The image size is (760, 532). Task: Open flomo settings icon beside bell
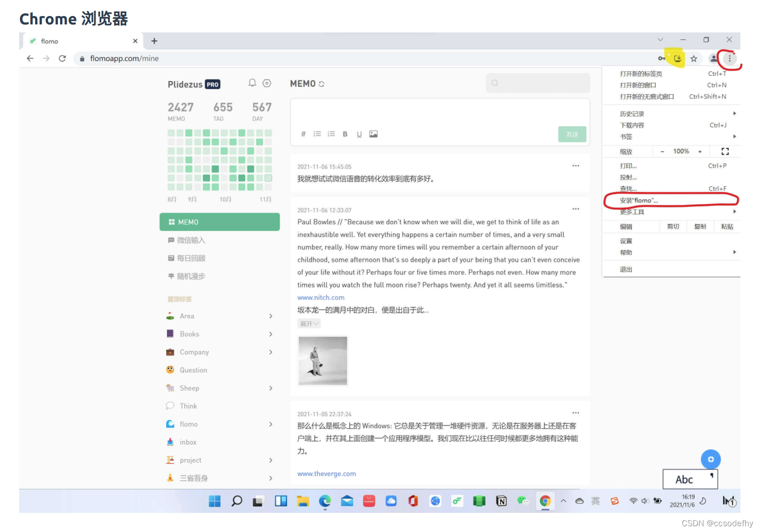(267, 83)
